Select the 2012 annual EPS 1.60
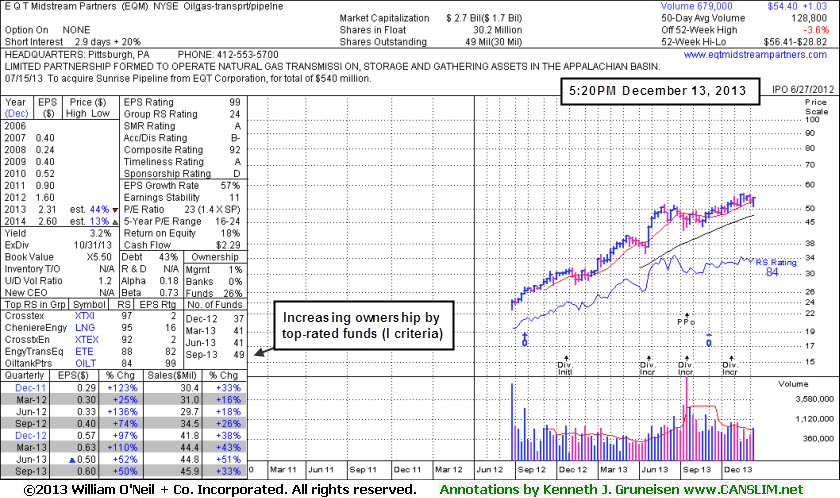Viewport: 840px width, 498px height. click(46, 198)
